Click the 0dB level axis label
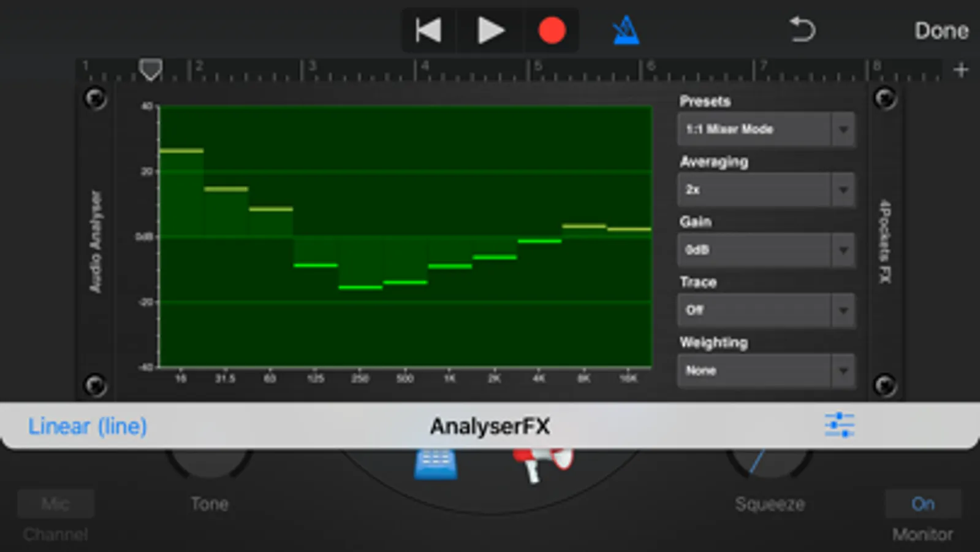The width and height of the screenshot is (980, 552). point(145,237)
